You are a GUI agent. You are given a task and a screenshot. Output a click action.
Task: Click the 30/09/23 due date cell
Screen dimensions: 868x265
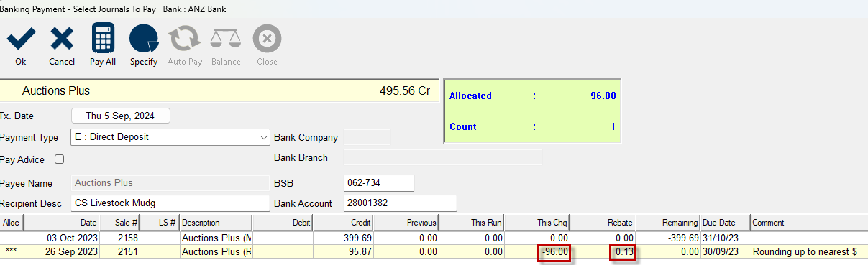725,251
